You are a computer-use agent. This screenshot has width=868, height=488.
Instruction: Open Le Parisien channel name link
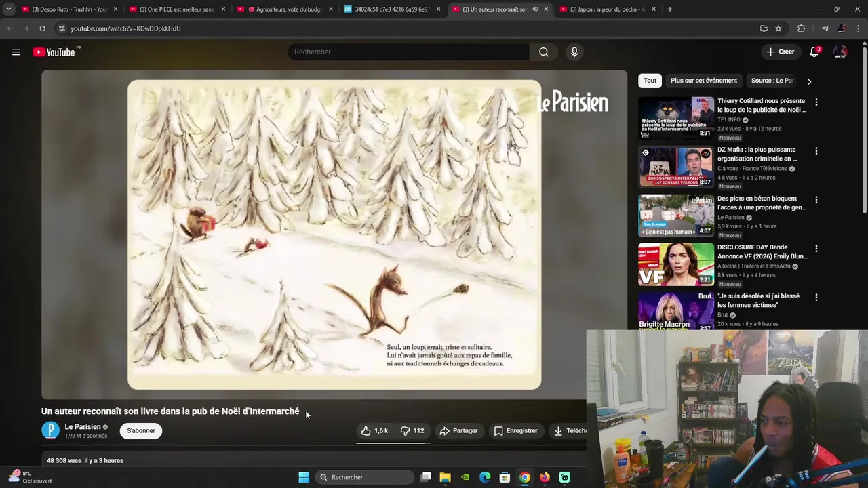click(x=82, y=427)
